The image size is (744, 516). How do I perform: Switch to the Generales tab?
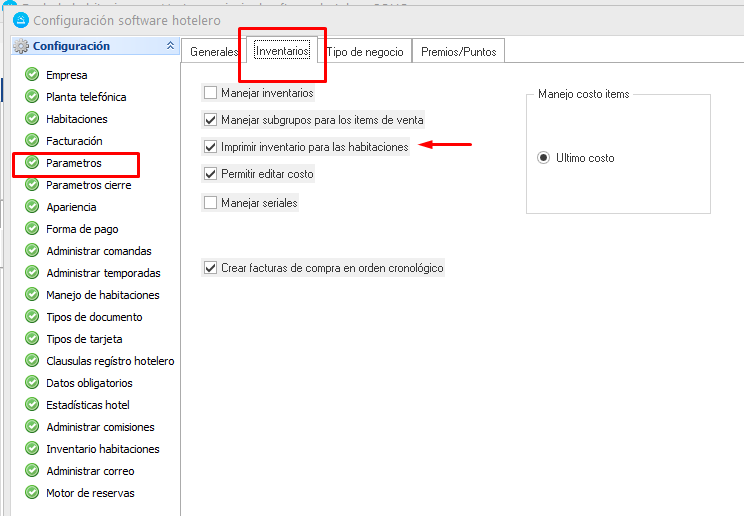click(x=213, y=52)
